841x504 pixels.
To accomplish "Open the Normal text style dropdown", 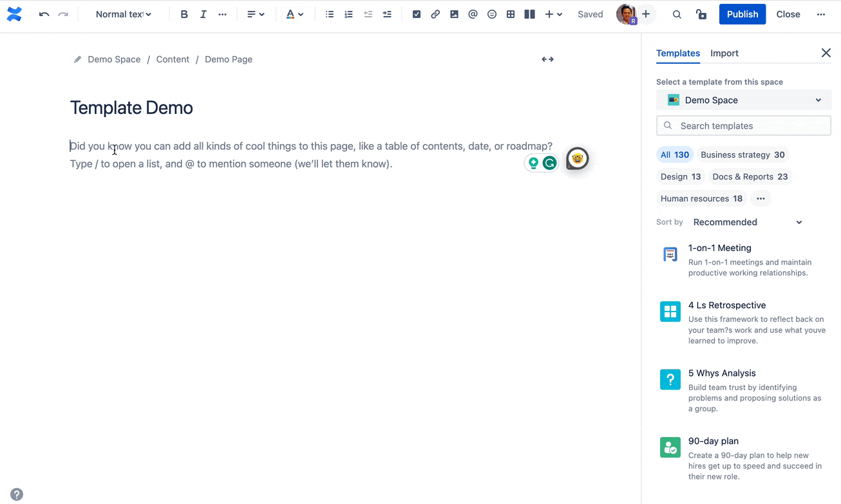I will [x=124, y=14].
